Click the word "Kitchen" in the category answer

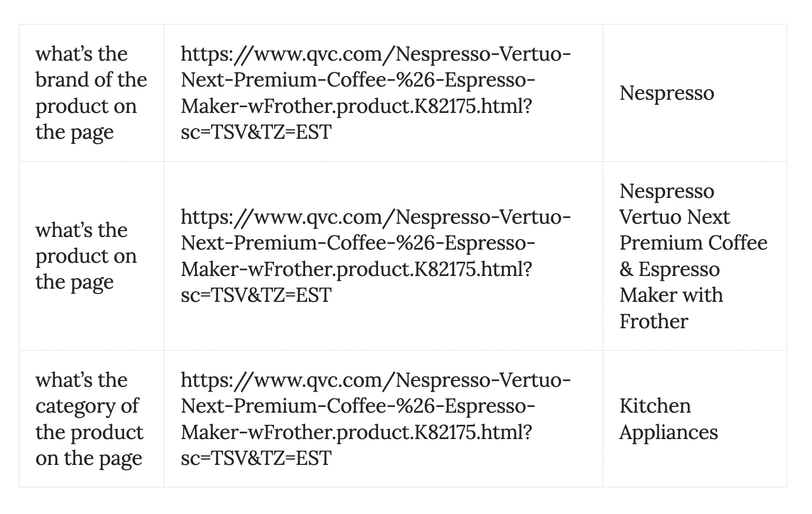(x=655, y=406)
